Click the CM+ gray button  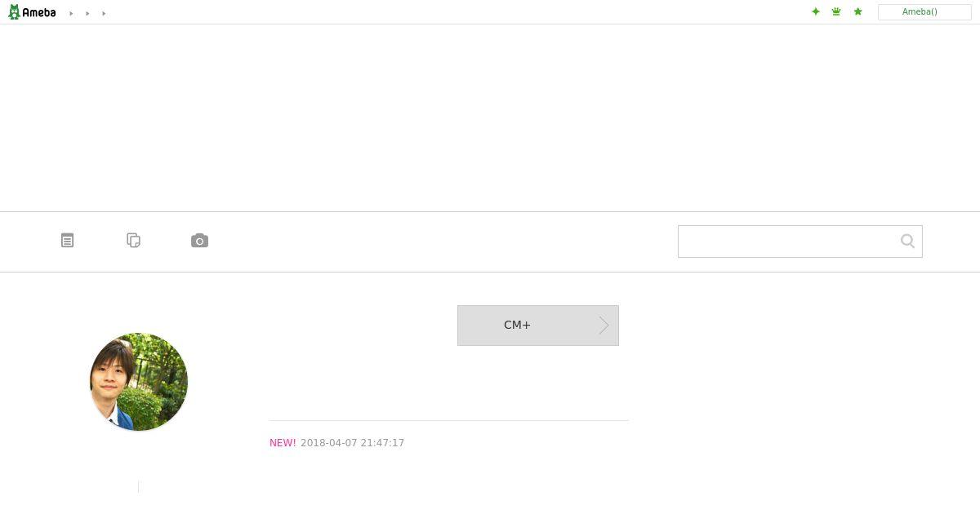pyautogui.click(x=538, y=326)
